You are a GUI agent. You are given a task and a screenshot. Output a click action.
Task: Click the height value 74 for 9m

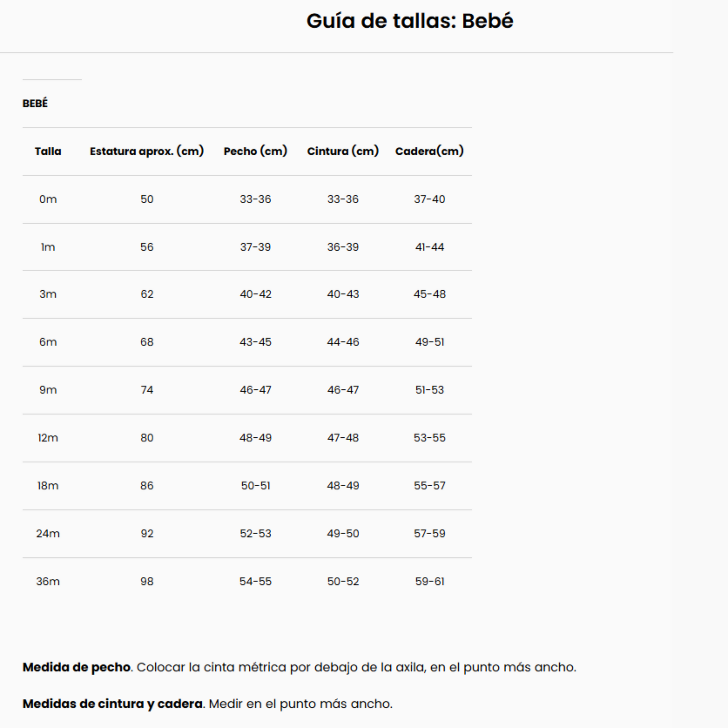[147, 389]
